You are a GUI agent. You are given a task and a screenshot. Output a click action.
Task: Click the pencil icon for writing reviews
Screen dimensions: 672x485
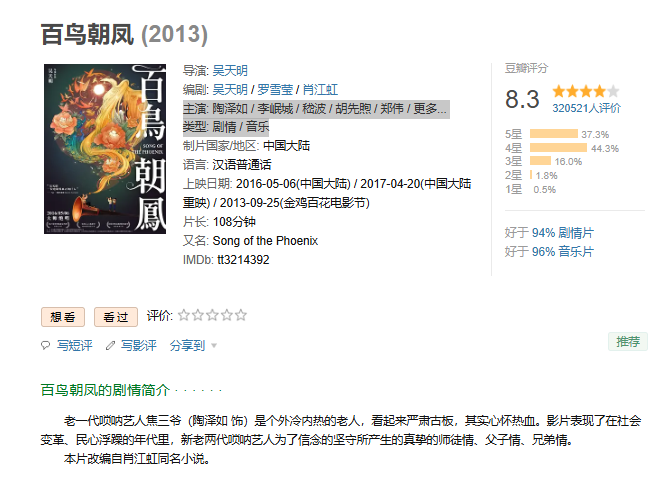pos(110,346)
